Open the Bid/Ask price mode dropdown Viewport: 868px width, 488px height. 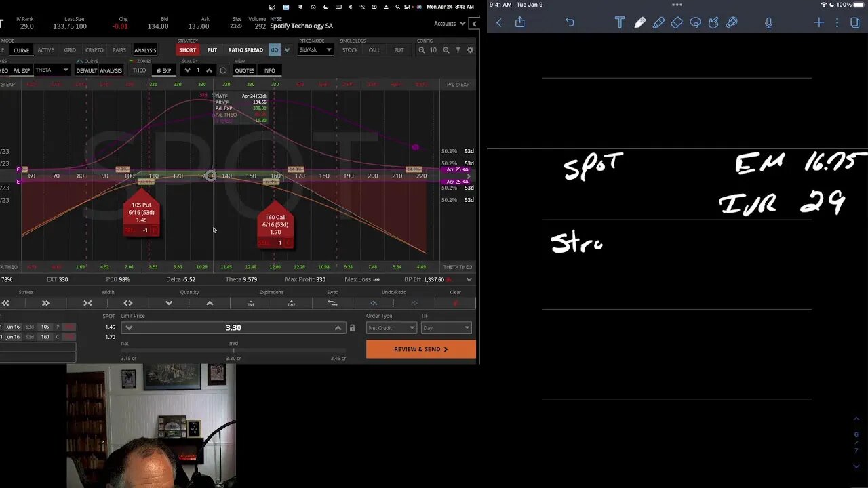tap(315, 50)
